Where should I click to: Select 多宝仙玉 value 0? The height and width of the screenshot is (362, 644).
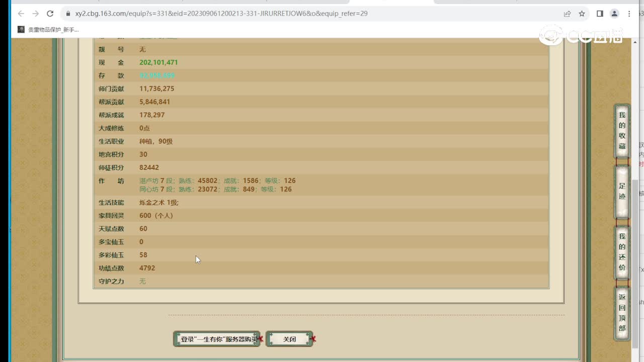point(141,242)
